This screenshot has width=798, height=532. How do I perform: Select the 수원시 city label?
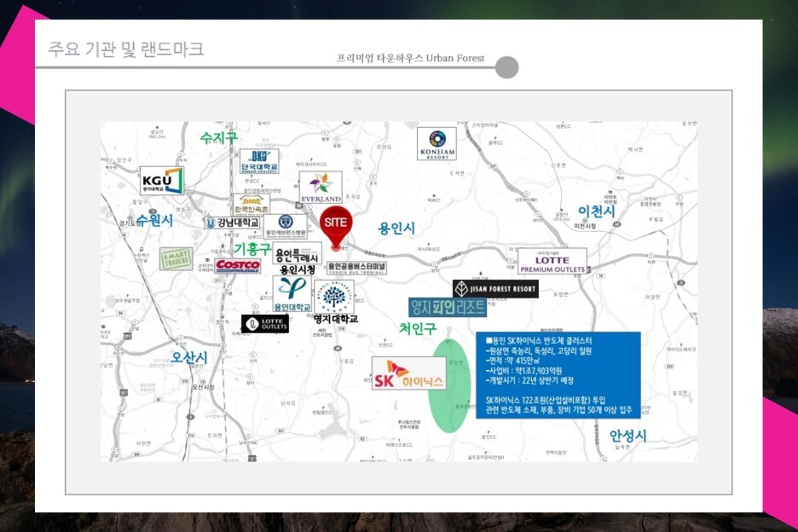154,221
